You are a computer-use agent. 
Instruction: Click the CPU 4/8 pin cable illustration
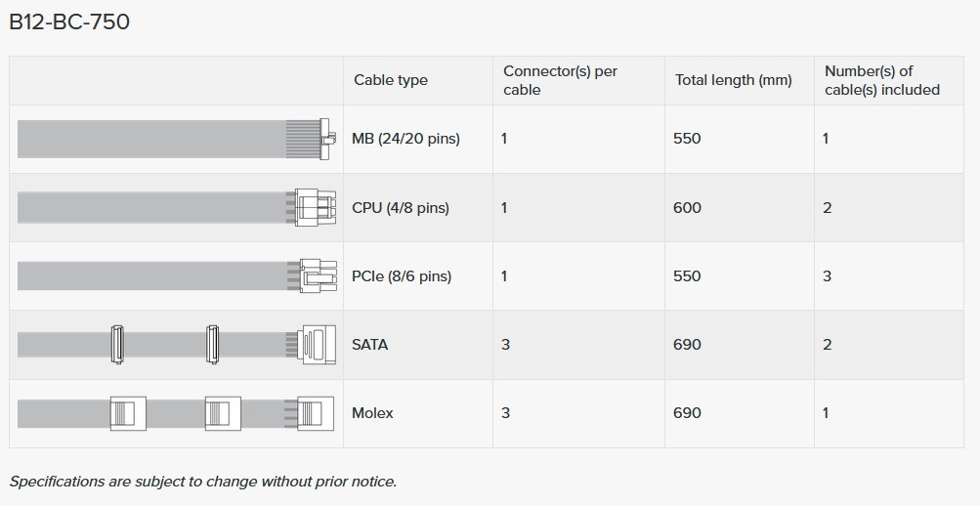176,207
